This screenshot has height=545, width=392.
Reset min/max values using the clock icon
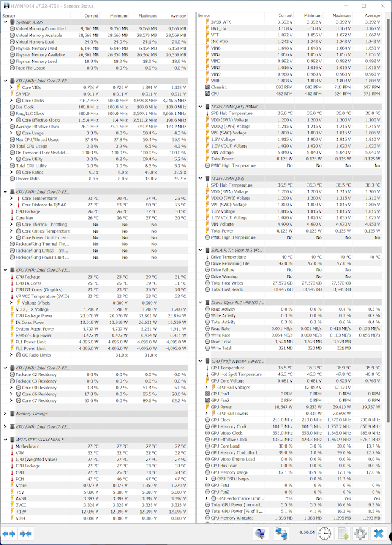[x=325, y=533]
